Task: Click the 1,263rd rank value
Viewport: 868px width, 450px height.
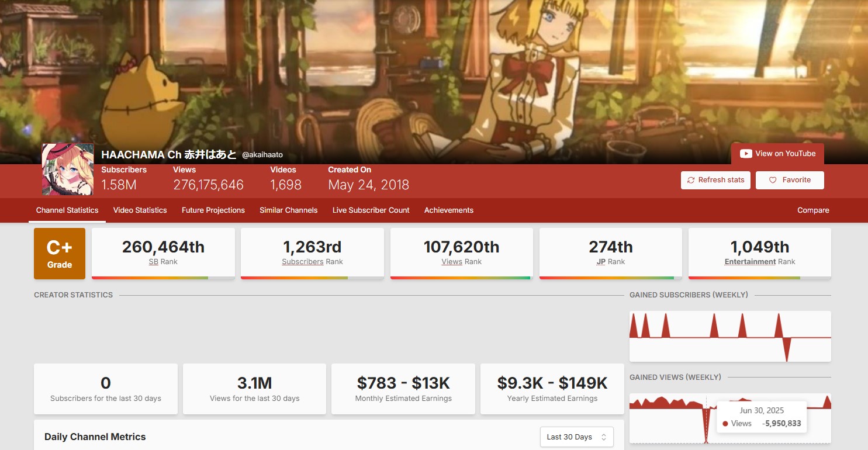Action: point(312,247)
